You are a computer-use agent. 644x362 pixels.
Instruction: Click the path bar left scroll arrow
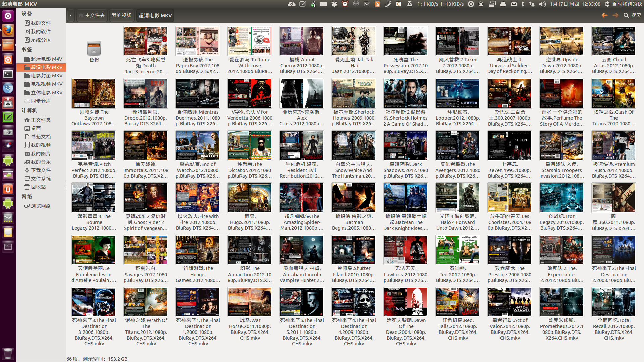pyautogui.click(x=70, y=15)
